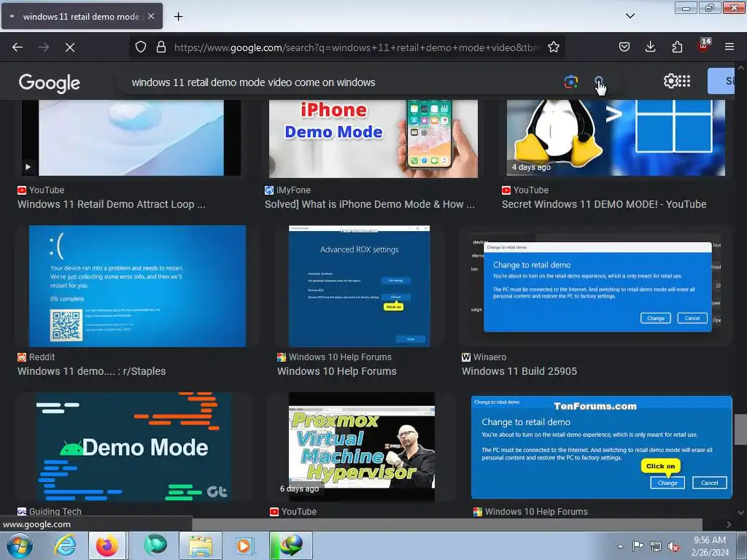Click the uBlock extension icon with badge 14

[x=704, y=46]
